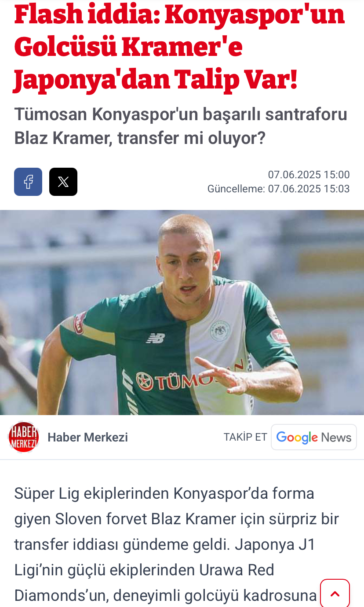The width and height of the screenshot is (364, 607).
Task: Click the Güncelleme timestamp line
Action: coord(279,189)
